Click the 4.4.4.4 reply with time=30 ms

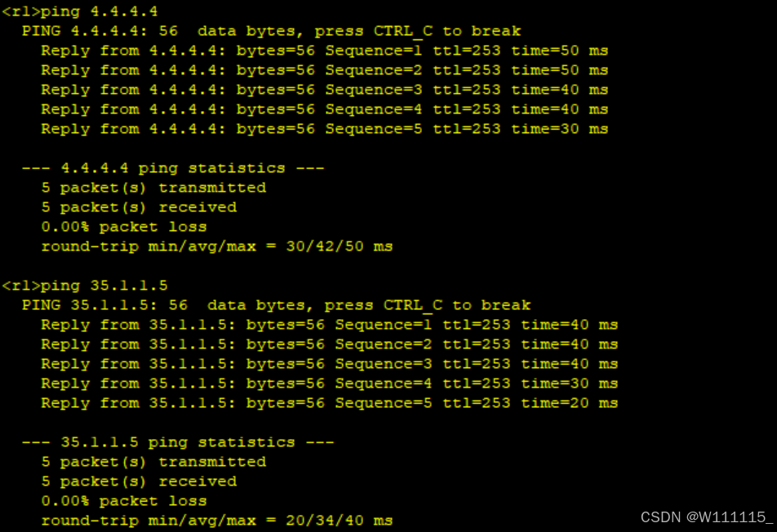tap(325, 129)
